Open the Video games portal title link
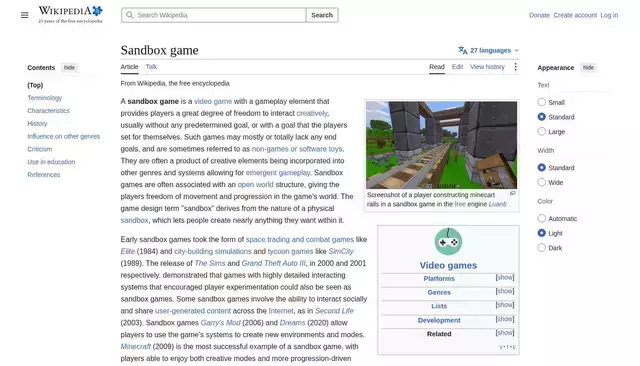The height and width of the screenshot is (366, 640). pyautogui.click(x=448, y=265)
